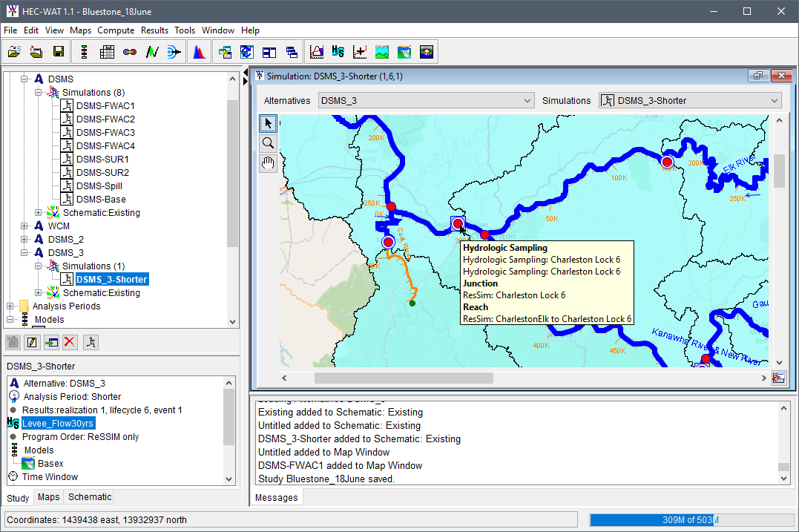Click the 309M of 503M memory bar
This screenshot has height=532, width=799.
point(692,519)
